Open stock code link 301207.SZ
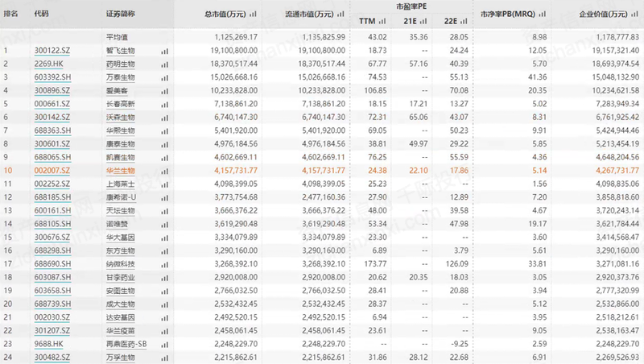 point(52,331)
